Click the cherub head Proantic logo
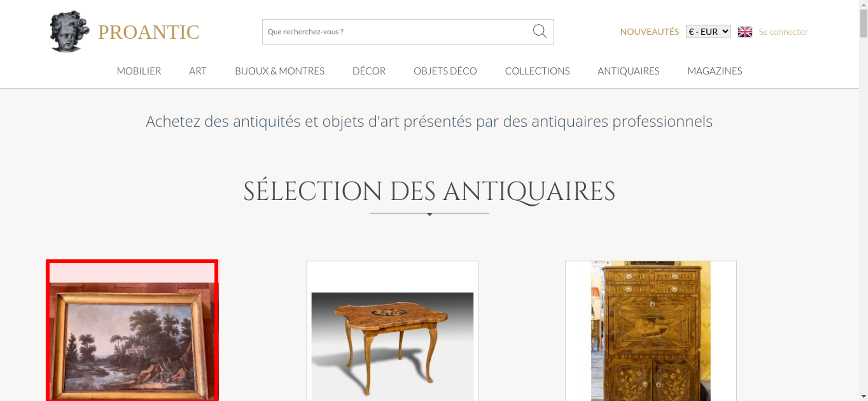 pos(69,31)
